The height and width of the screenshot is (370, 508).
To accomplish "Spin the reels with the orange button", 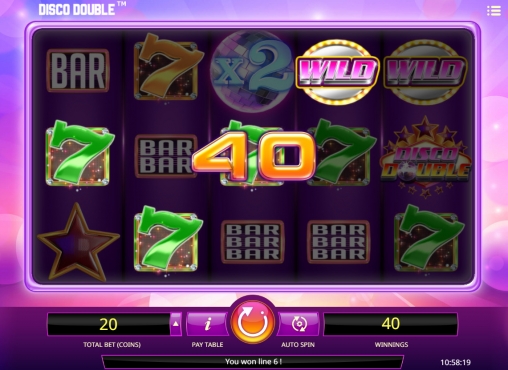I will click(252, 322).
